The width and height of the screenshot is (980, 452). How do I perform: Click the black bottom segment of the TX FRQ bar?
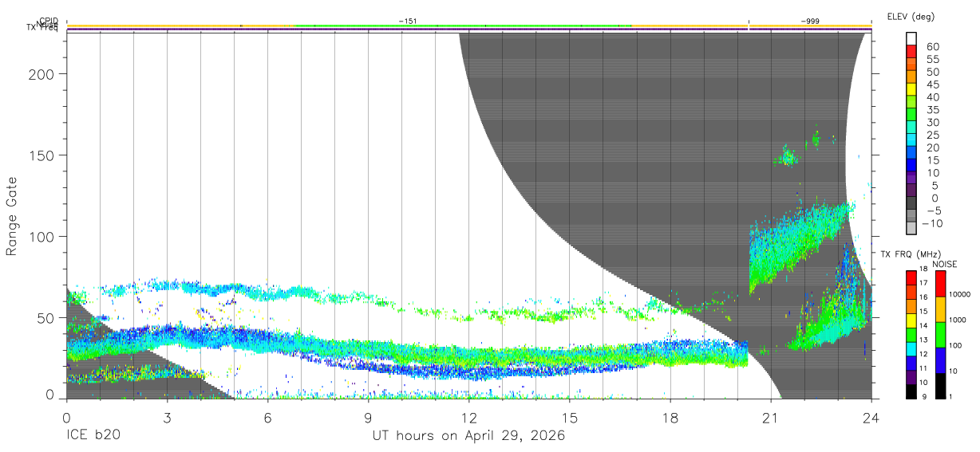tap(911, 391)
